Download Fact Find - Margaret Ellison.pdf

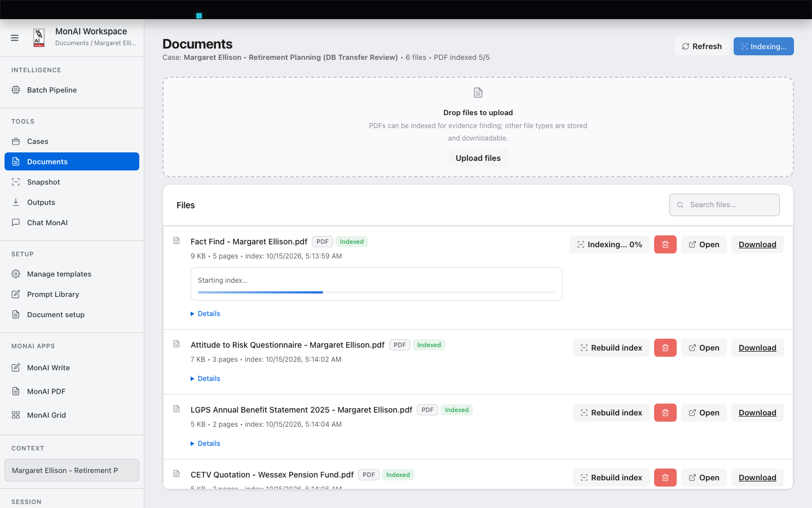tap(757, 244)
